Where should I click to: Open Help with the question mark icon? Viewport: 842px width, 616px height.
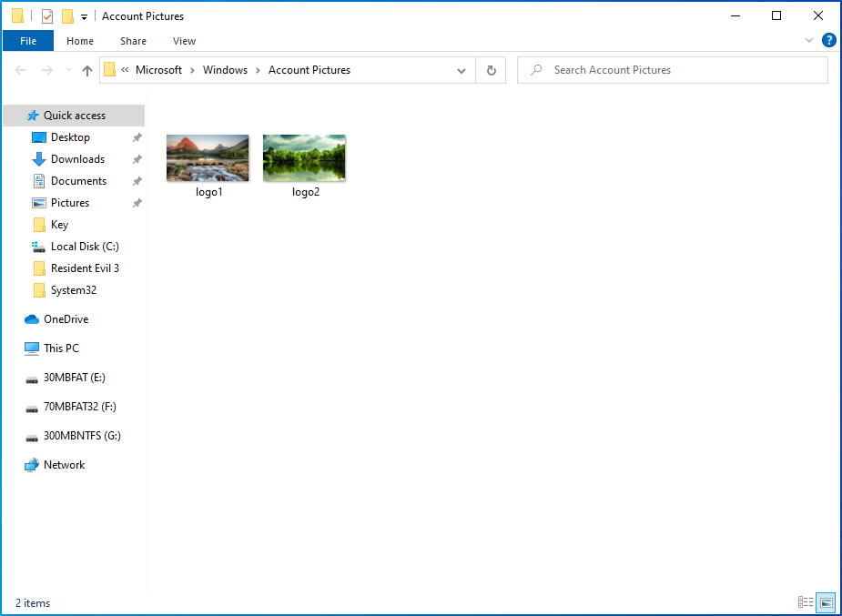(828, 40)
